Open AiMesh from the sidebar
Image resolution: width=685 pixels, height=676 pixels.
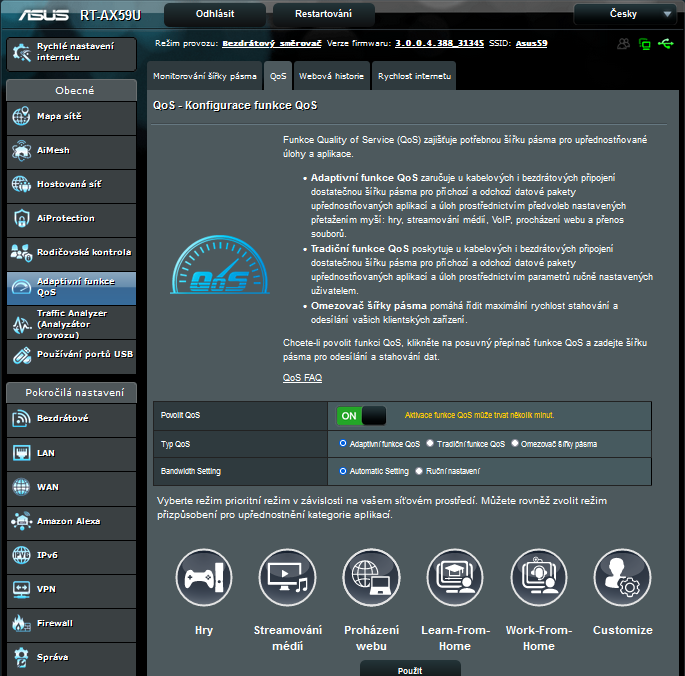pyautogui.click(x=68, y=150)
